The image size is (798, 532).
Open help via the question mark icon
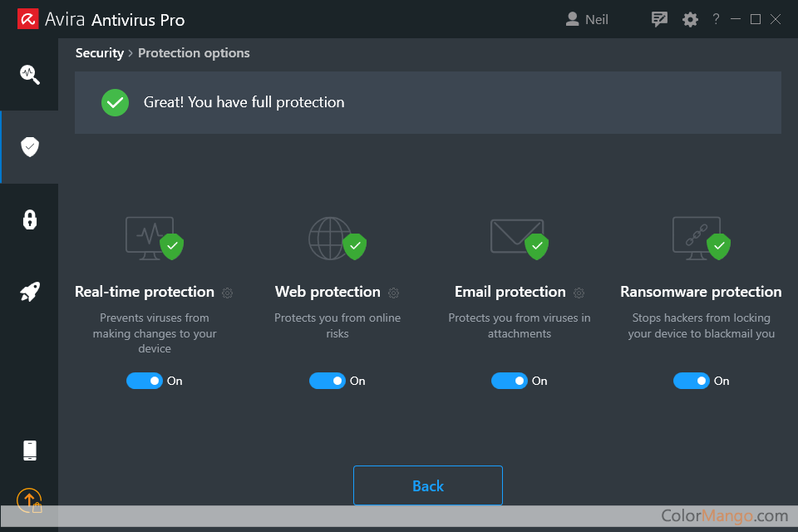(x=716, y=18)
